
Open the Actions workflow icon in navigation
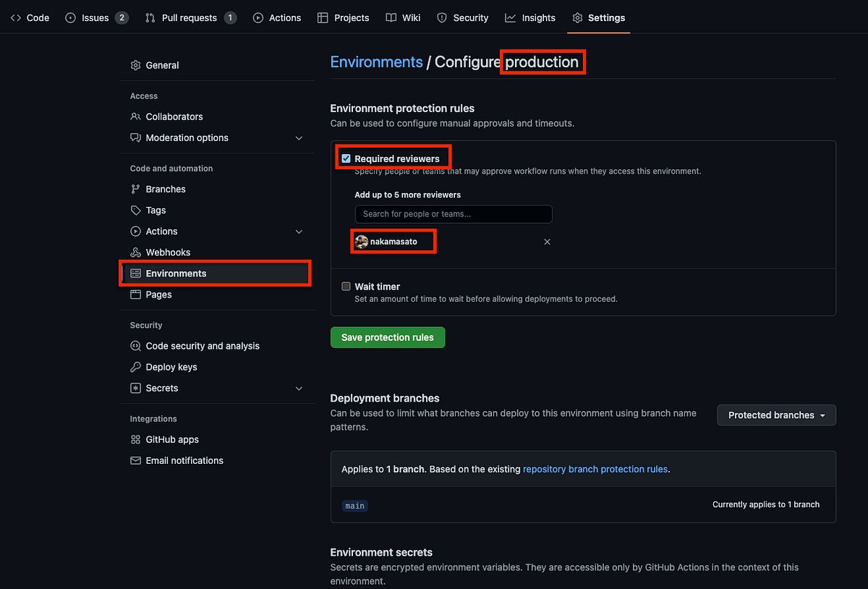(258, 17)
